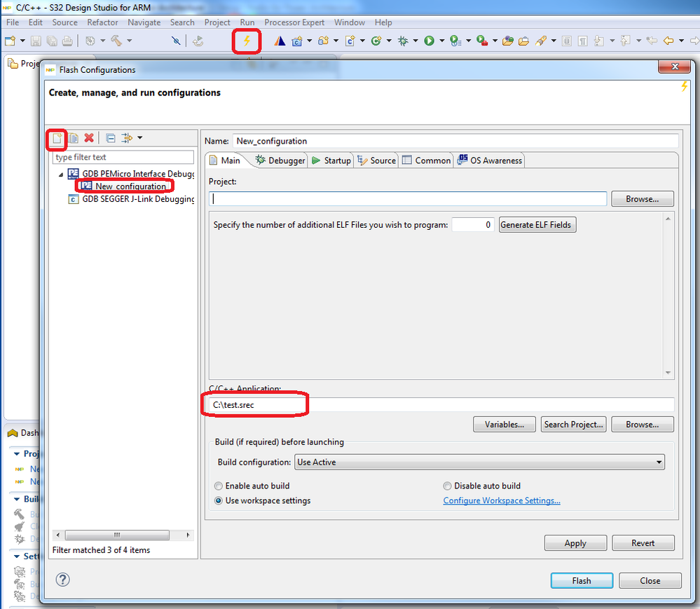The width and height of the screenshot is (700, 609).
Task: Click the Flash button
Action: coord(582,580)
